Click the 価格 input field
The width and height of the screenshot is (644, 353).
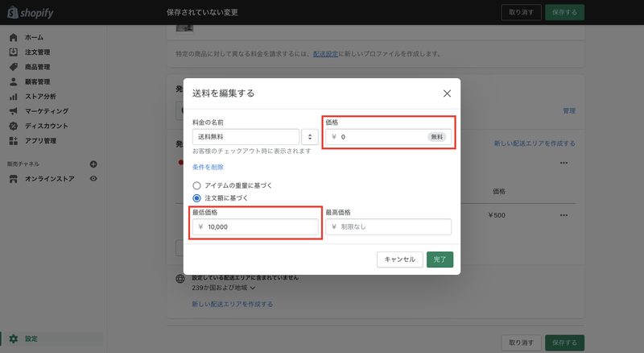pyautogui.click(x=388, y=136)
